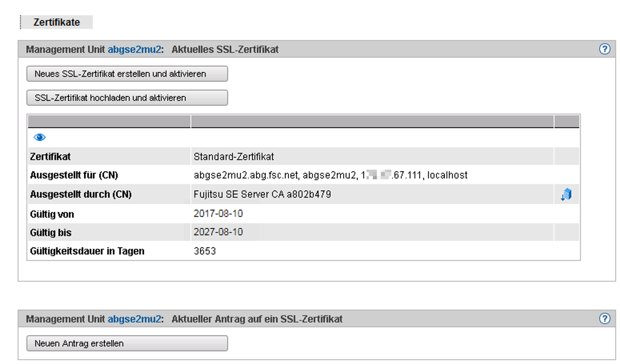Open help for Aktueller Antrag panel
Viewport: 620px width, 364px height.
[x=604, y=319]
